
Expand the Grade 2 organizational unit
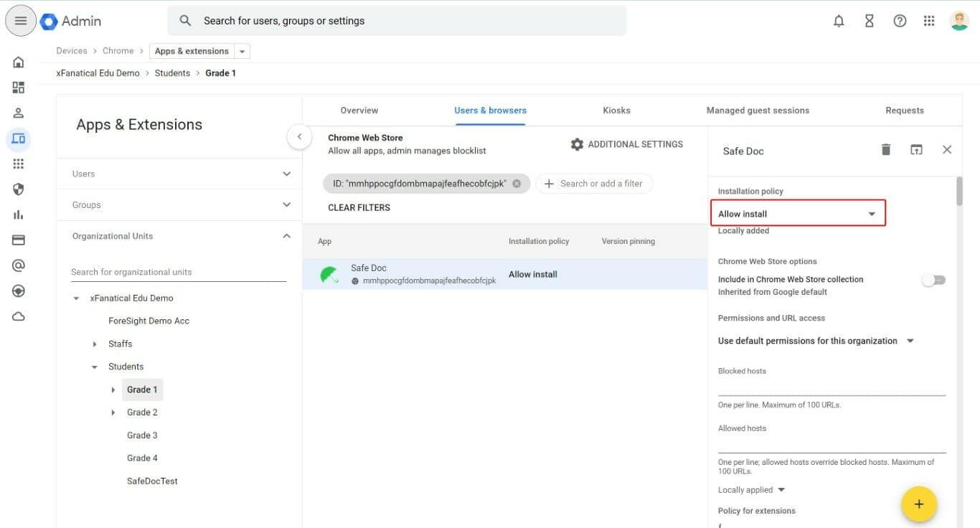113,412
